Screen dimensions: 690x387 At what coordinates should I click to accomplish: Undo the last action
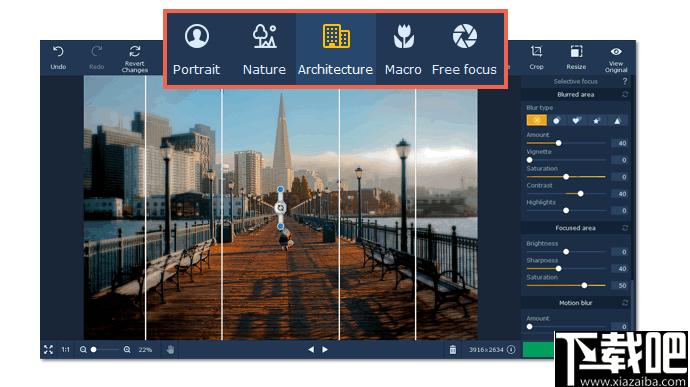coord(58,58)
